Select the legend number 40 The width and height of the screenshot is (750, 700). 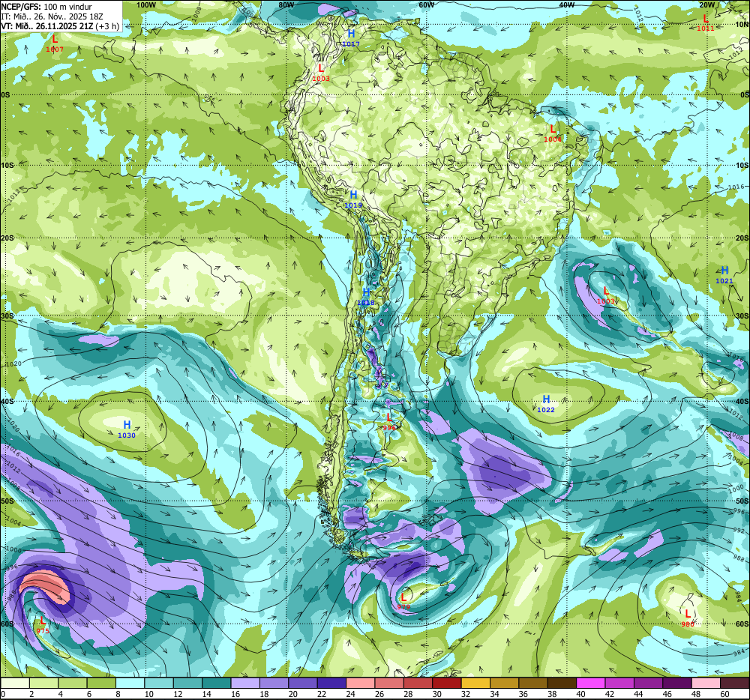pyautogui.click(x=580, y=694)
